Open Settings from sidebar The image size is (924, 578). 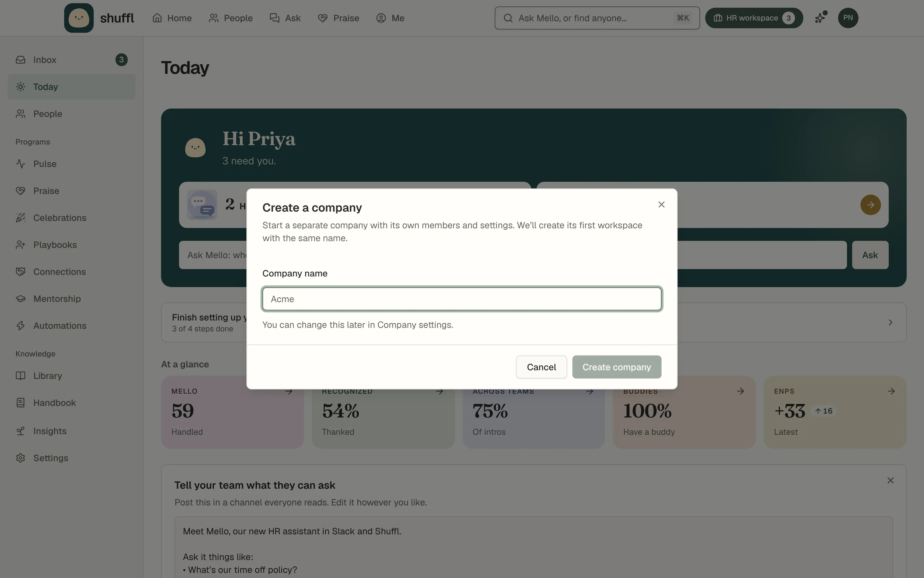72,458
